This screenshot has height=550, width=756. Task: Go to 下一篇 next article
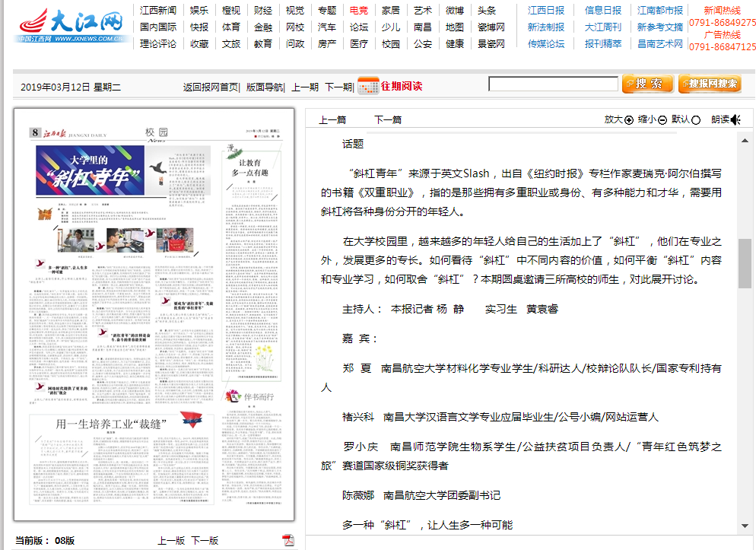click(x=388, y=119)
